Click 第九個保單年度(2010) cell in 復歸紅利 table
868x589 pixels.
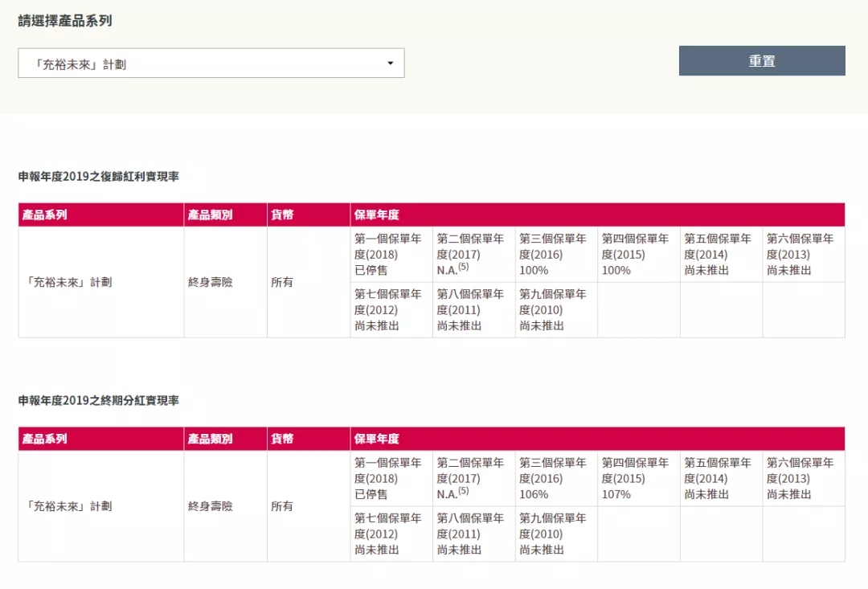(x=556, y=310)
